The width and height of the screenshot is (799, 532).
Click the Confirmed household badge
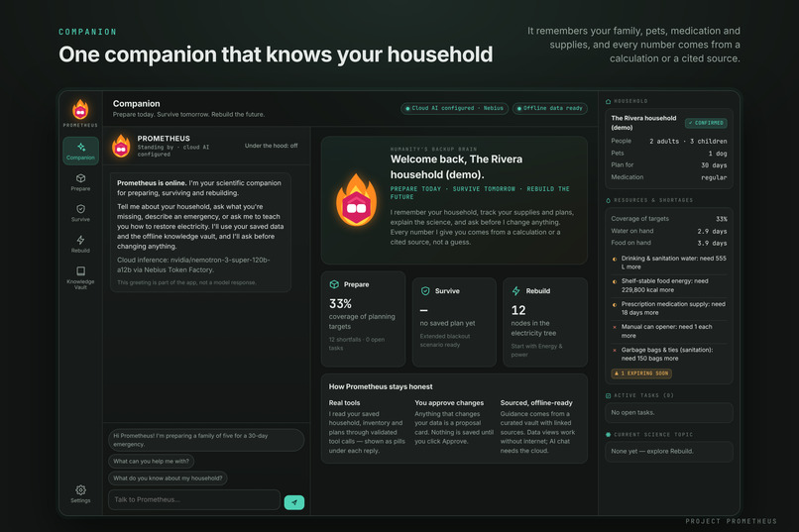coord(706,123)
